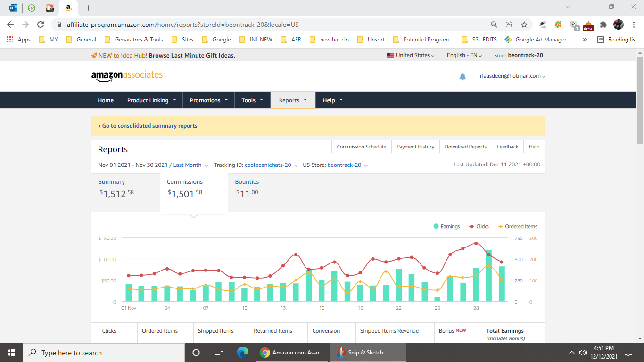Screen dimensions: 644x362
Task: Open the Help dropdown in navbar
Action: [332, 100]
